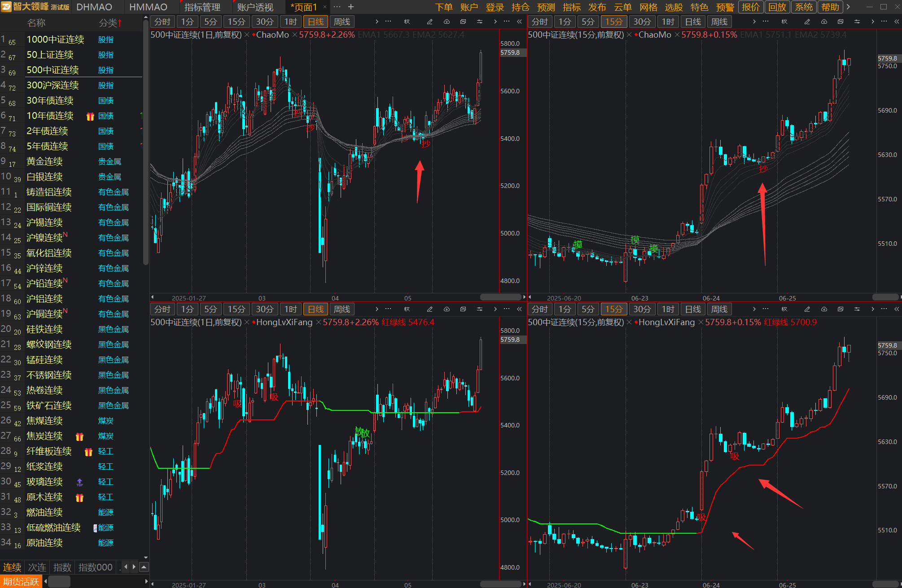Click the 智大领峰 app logo icon

pyautogui.click(x=6, y=7)
